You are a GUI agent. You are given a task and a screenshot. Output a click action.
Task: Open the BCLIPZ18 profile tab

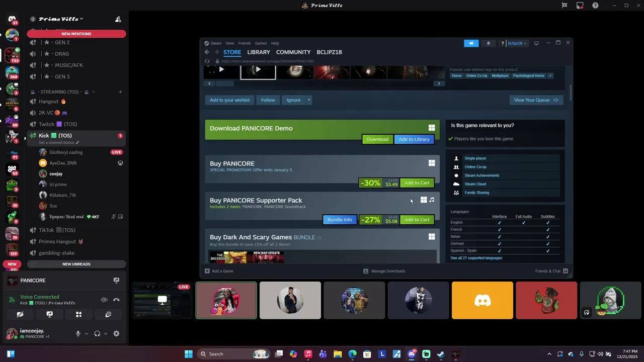329,52
